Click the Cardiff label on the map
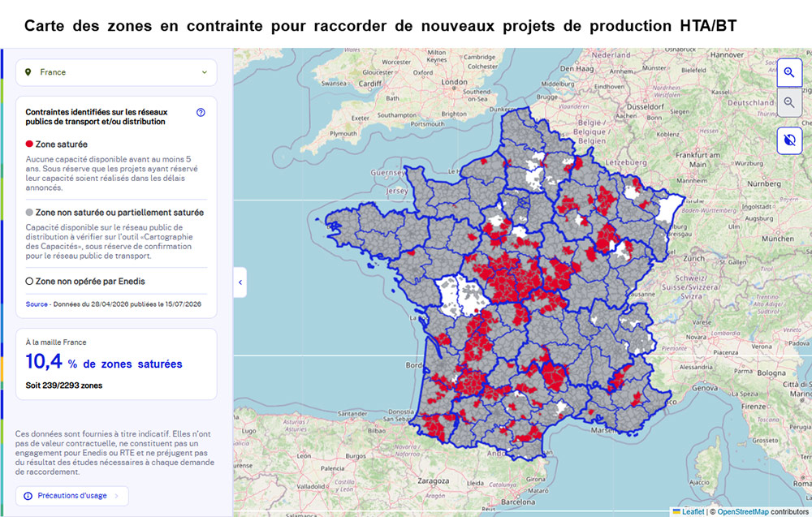812x517 pixels. coord(370,84)
